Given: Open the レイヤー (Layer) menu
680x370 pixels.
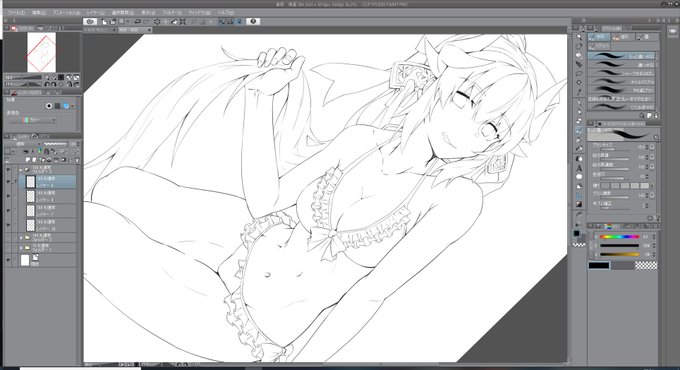Looking at the screenshot, I should pyautogui.click(x=96, y=13).
